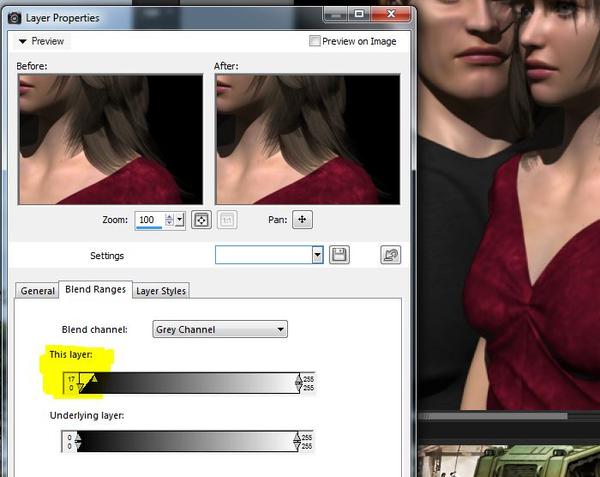Click the This layer lower-left slider handle

click(x=80, y=387)
